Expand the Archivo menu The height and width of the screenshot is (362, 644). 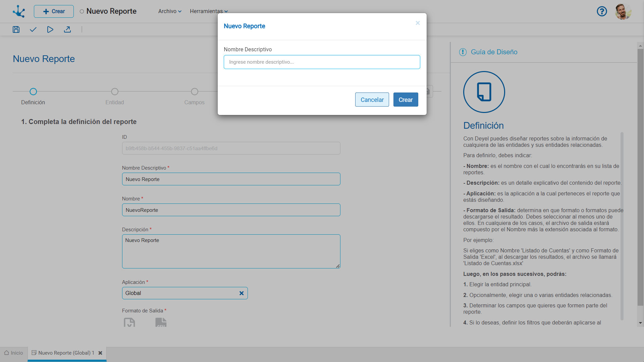[x=170, y=11]
